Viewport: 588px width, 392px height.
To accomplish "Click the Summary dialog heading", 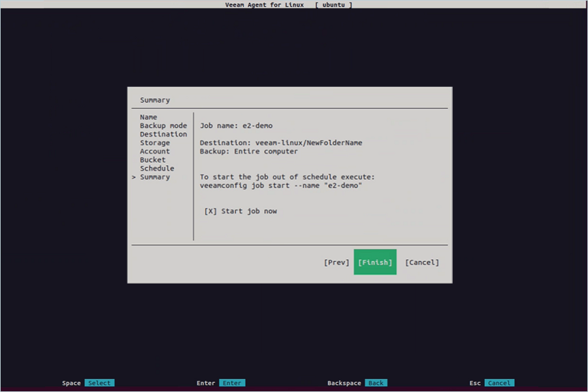I will (x=155, y=100).
